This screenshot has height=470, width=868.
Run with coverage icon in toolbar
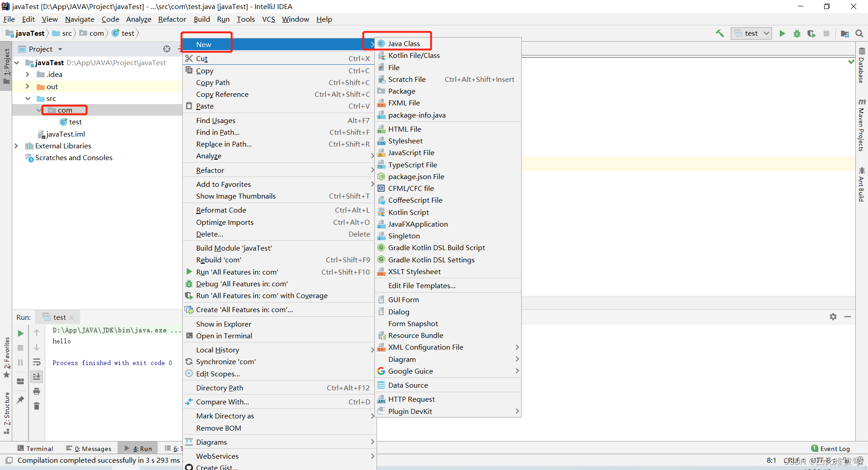coord(811,33)
